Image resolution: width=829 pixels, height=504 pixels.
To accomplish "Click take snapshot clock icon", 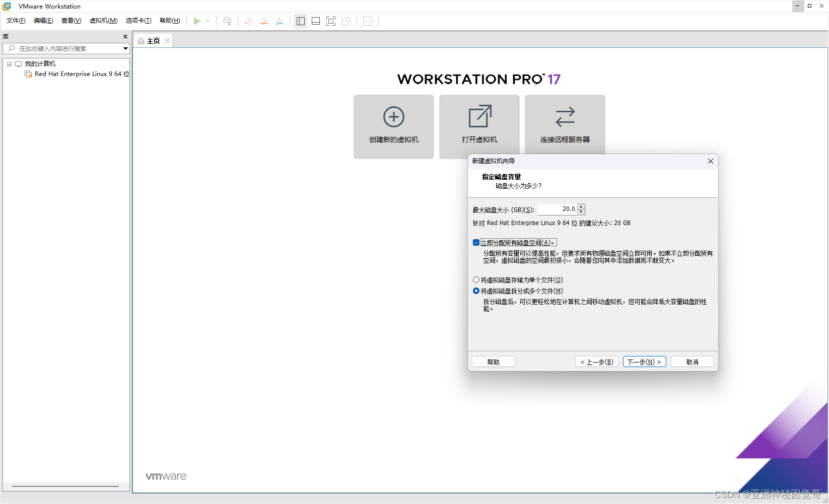I will click(248, 21).
